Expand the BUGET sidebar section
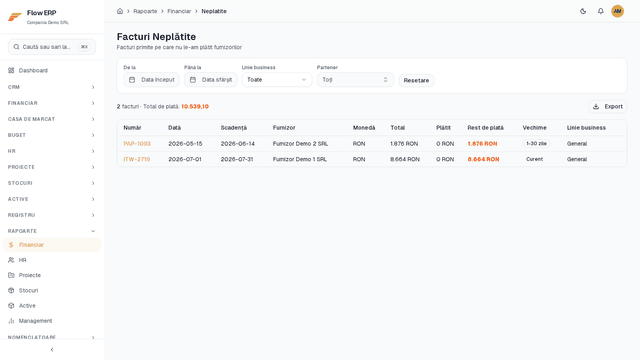The width and height of the screenshot is (640, 360). [52, 135]
